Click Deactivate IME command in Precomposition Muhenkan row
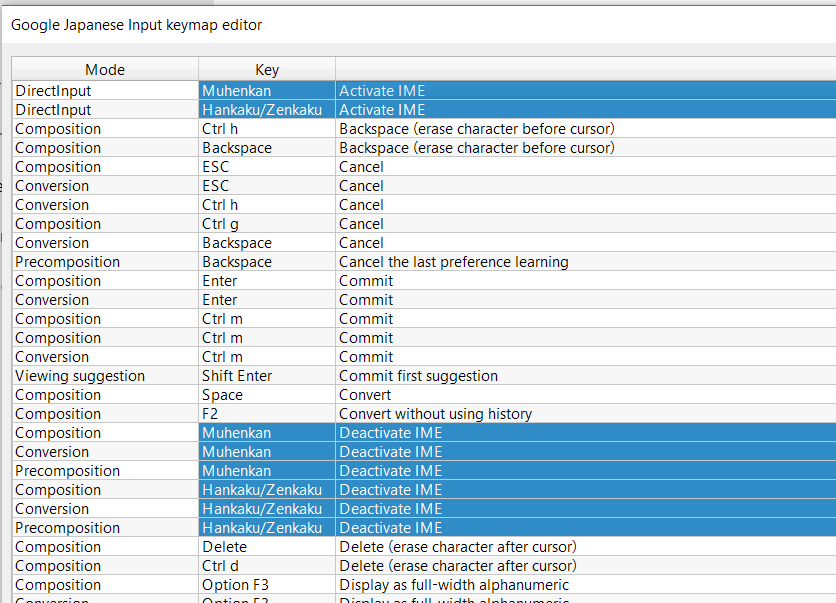The image size is (836, 603). (586, 471)
